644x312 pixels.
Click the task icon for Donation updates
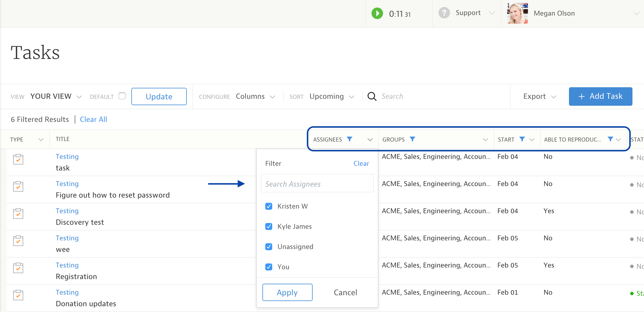point(18,295)
